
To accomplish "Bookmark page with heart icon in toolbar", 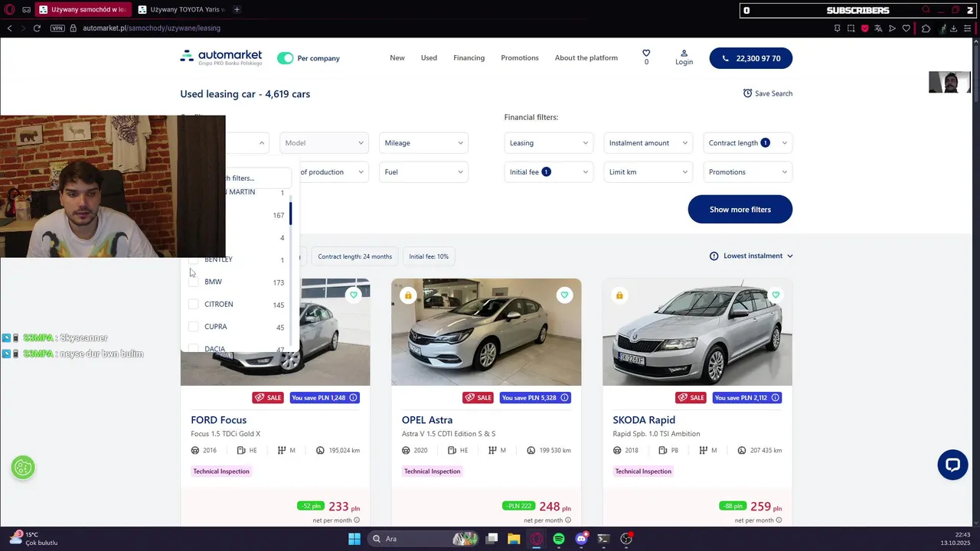I will click(x=906, y=28).
